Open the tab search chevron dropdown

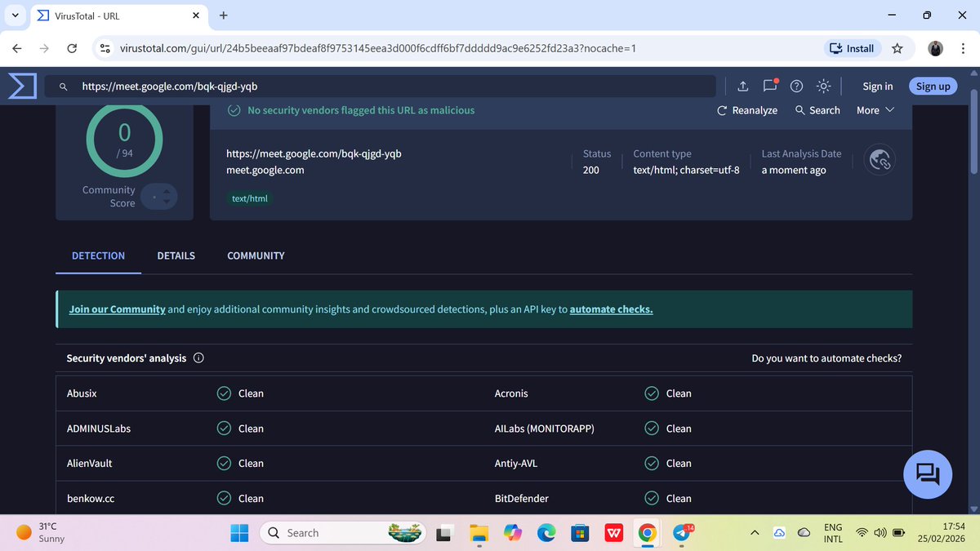[x=15, y=16]
